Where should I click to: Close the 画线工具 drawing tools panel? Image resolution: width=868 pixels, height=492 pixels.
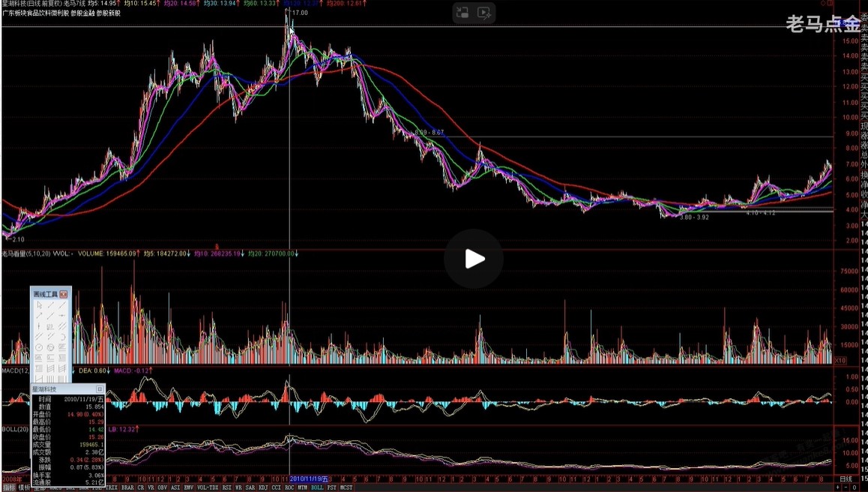click(64, 294)
